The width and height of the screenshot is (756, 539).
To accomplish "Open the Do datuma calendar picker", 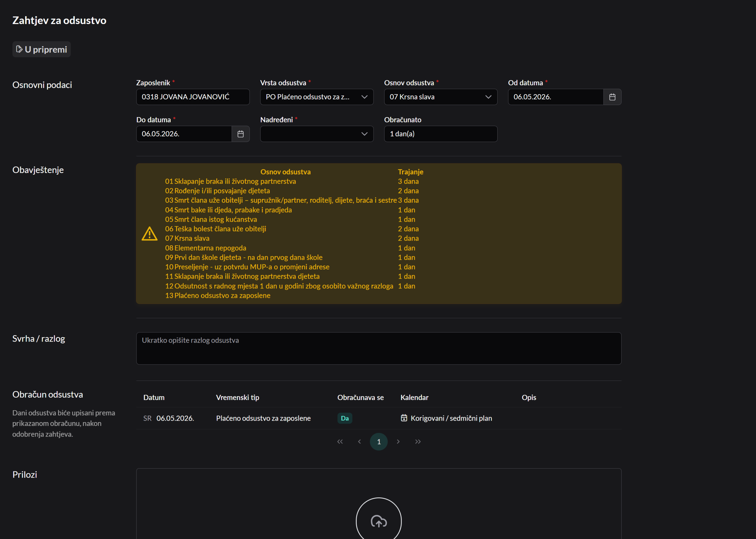I will pyautogui.click(x=240, y=134).
